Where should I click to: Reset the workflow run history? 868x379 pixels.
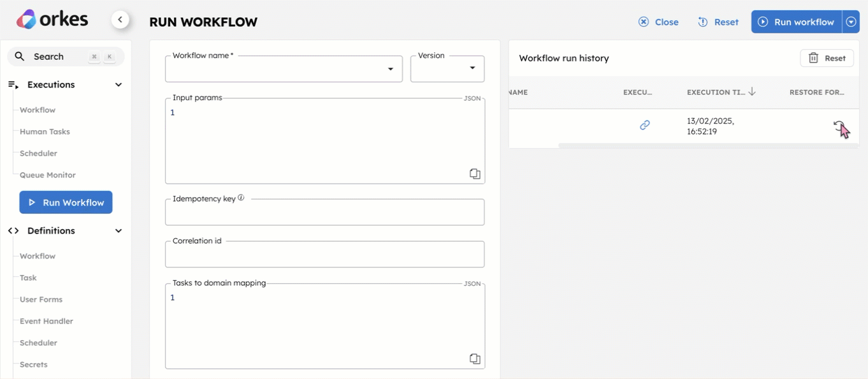(x=827, y=58)
